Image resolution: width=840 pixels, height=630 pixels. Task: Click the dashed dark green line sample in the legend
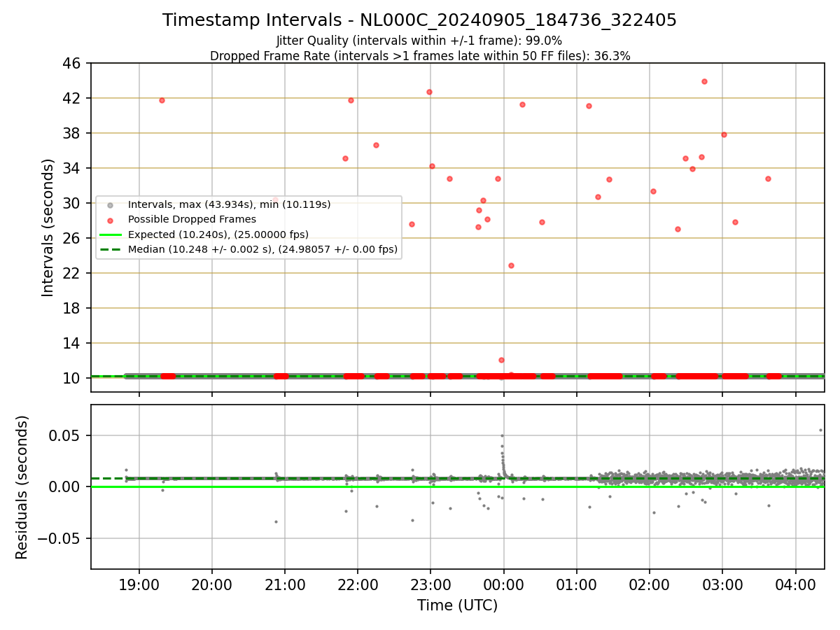110,249
